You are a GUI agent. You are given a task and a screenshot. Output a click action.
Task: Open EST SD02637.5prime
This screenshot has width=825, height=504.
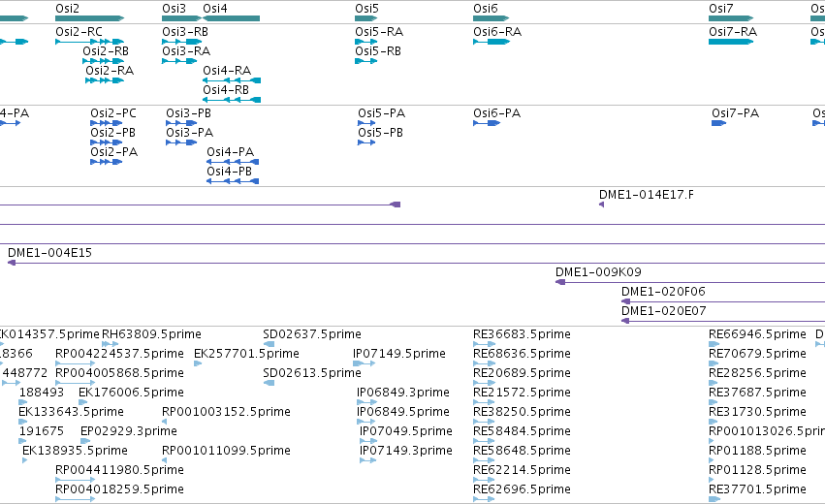pos(312,334)
